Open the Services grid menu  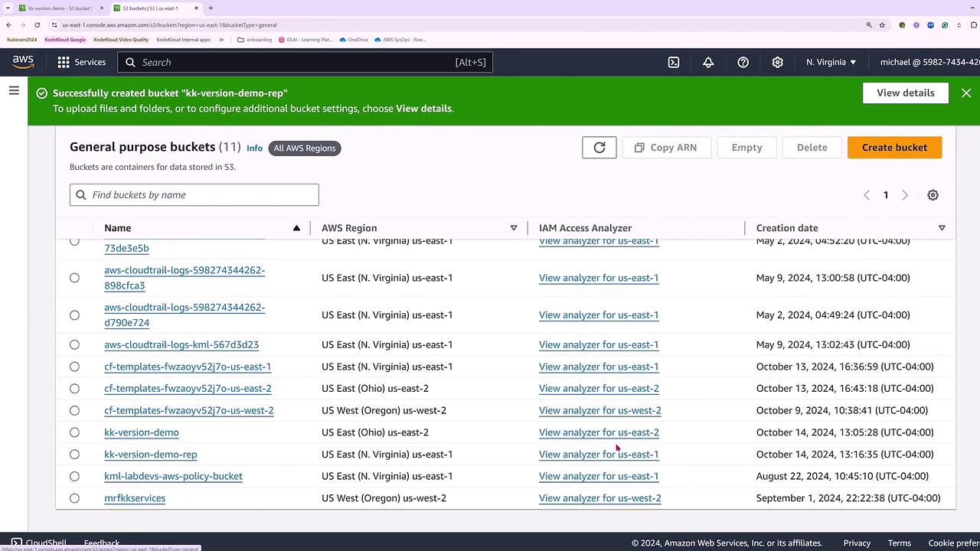click(x=64, y=62)
